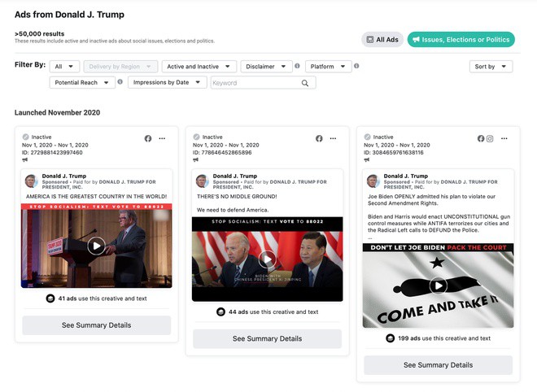Expand the Impressions by Date filter
The height and width of the screenshot is (392, 537).
(x=167, y=83)
